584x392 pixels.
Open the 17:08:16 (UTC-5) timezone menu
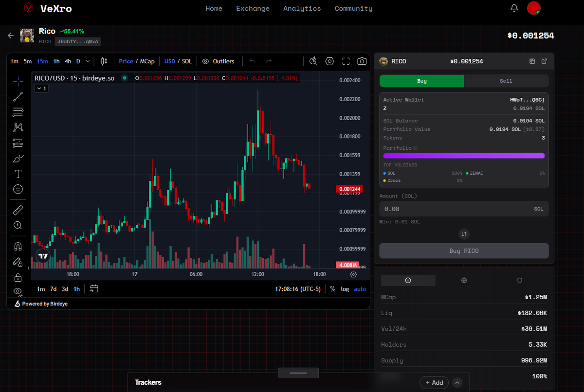tap(297, 289)
